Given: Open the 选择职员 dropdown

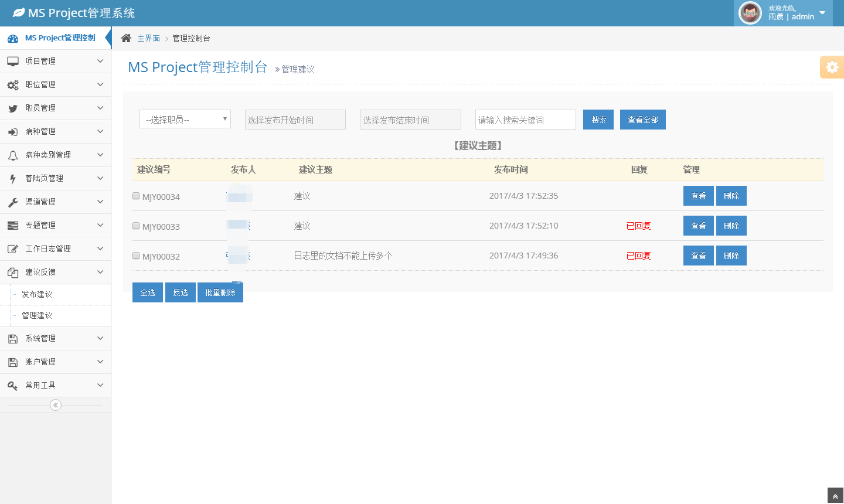Looking at the screenshot, I should 185,120.
